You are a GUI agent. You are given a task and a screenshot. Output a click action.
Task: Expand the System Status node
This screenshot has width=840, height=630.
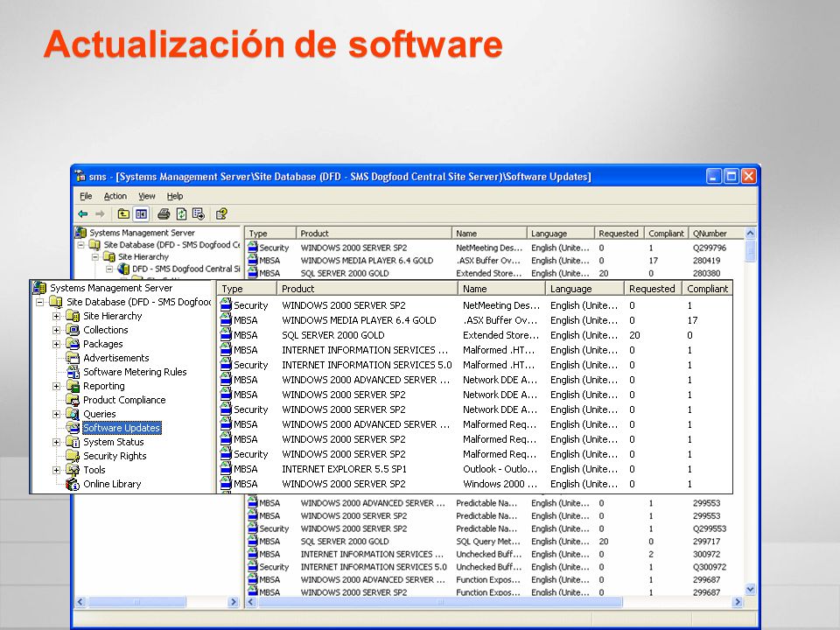tap(56, 442)
